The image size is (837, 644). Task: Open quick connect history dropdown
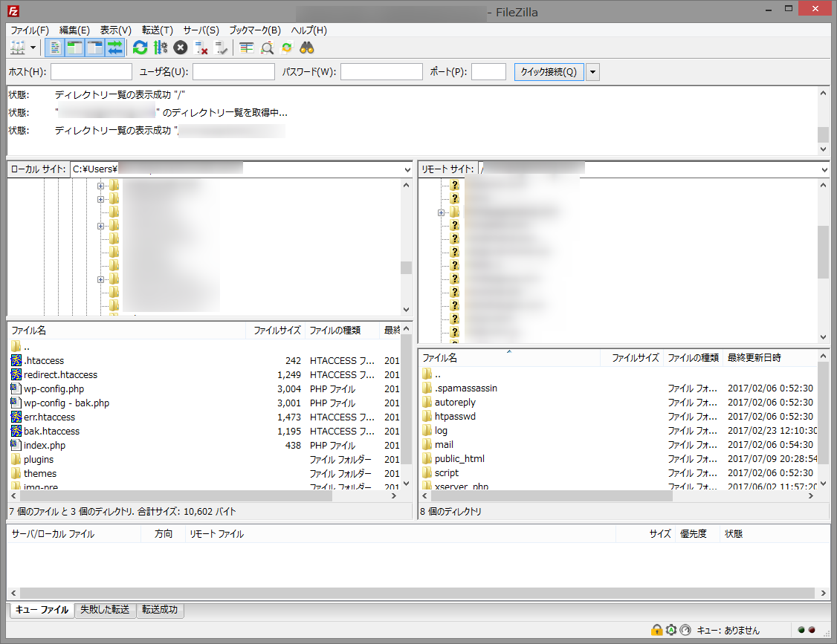pos(592,71)
